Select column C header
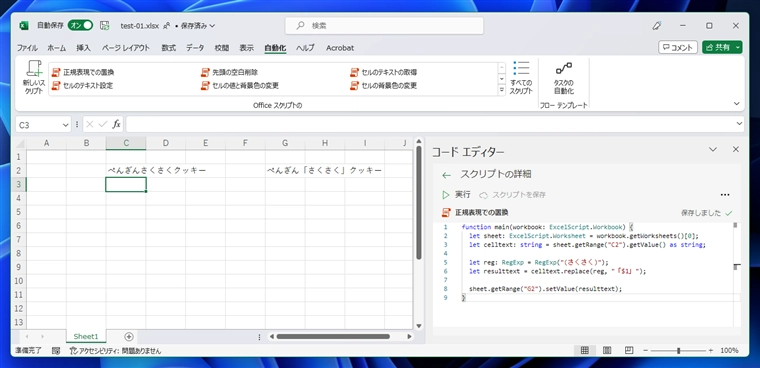Viewport: 760px width, 368px height. click(x=126, y=143)
